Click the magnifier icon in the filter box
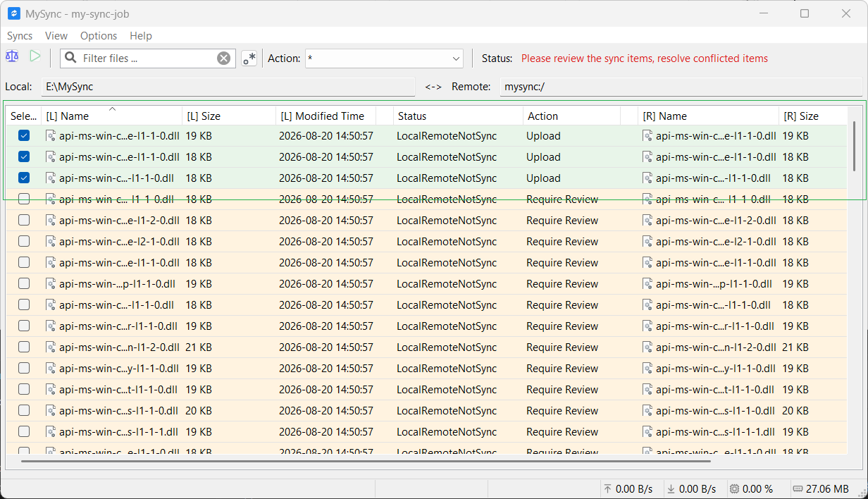This screenshot has width=868, height=499. (70, 58)
